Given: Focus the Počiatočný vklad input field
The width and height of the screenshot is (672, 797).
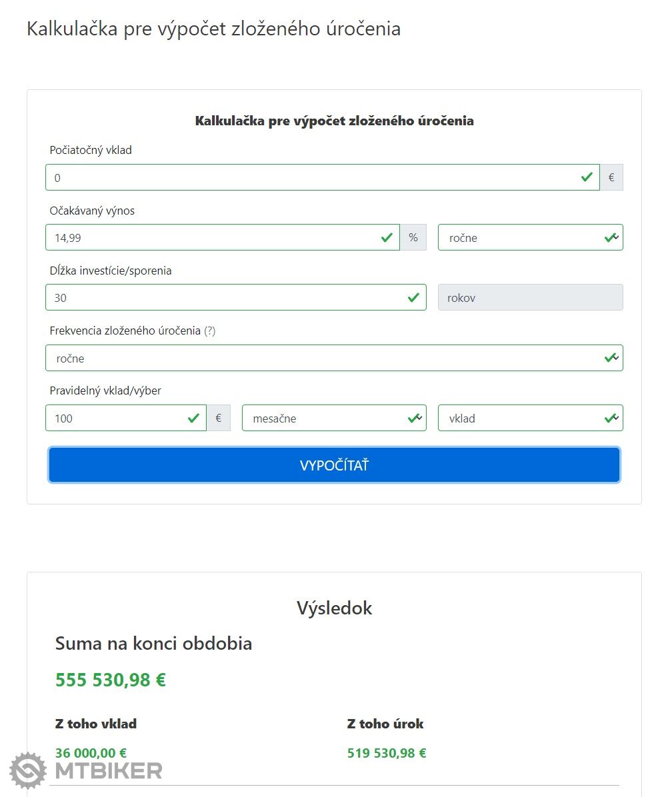Looking at the screenshot, I should click(x=307, y=178).
